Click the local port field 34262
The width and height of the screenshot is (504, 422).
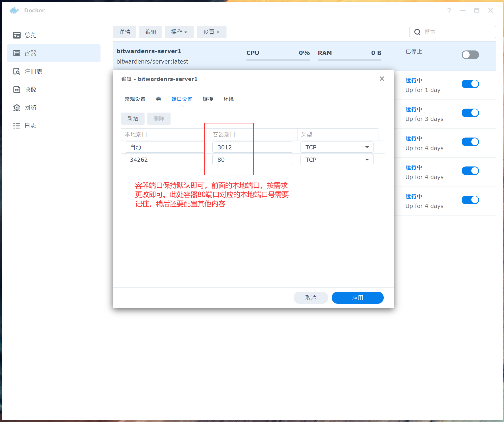pyautogui.click(x=165, y=160)
